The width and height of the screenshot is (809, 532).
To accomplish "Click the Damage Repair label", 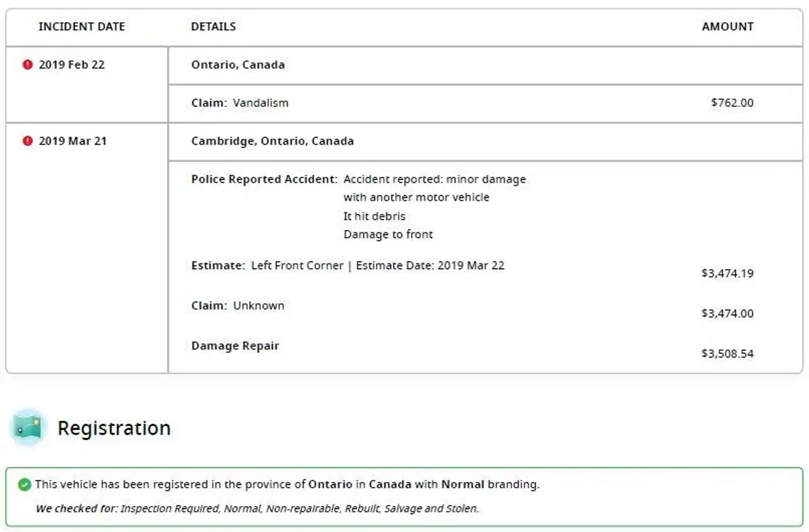I will click(x=235, y=346).
